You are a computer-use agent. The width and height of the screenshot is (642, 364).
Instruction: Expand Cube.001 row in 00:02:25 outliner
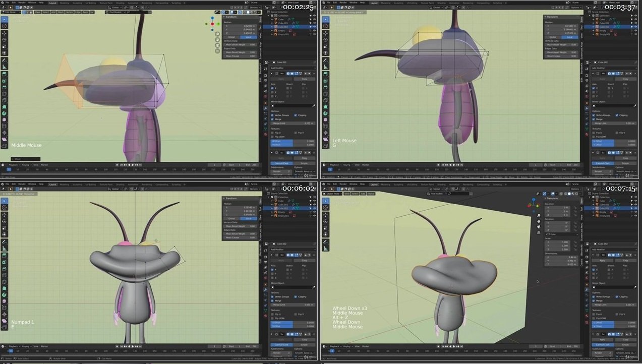tap(272, 23)
